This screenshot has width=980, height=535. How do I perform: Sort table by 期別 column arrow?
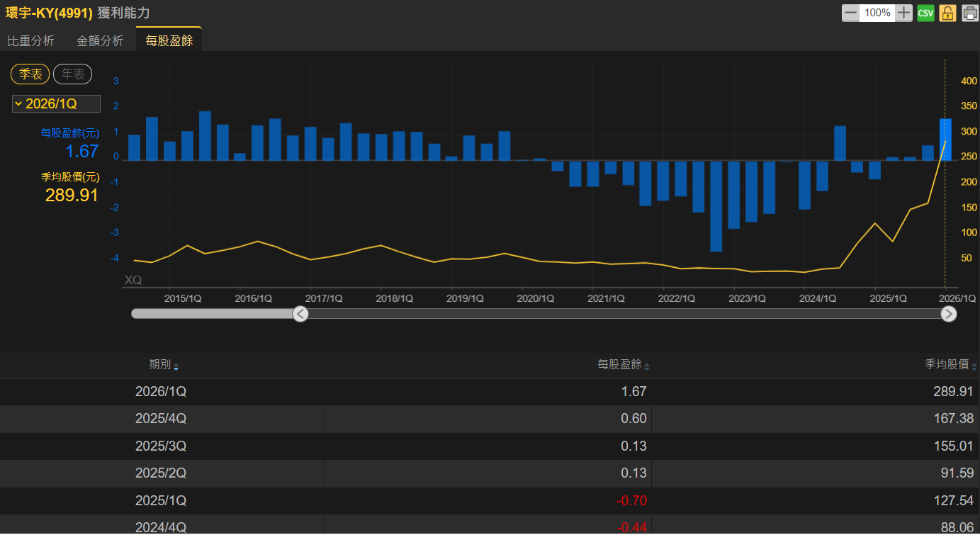tap(176, 366)
